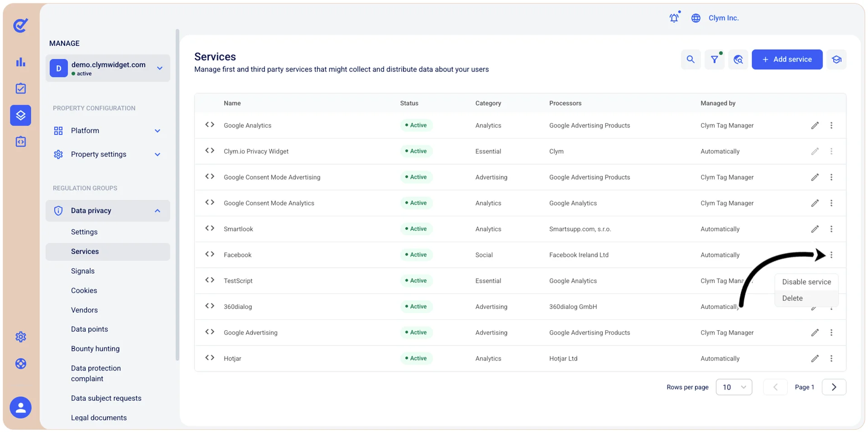Open the graduation cap tutorial icon
The image size is (868, 432).
click(x=836, y=59)
